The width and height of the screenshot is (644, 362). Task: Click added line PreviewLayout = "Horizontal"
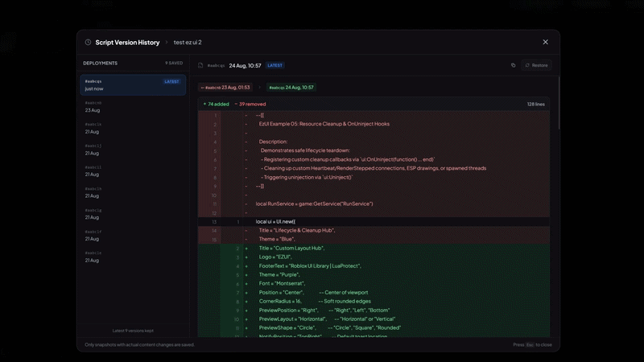click(374, 319)
